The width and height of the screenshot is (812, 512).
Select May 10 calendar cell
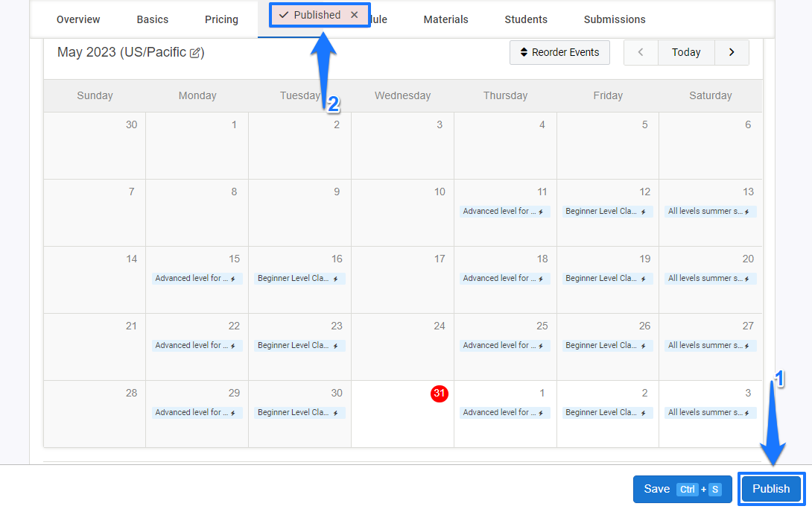pyautogui.click(x=403, y=213)
